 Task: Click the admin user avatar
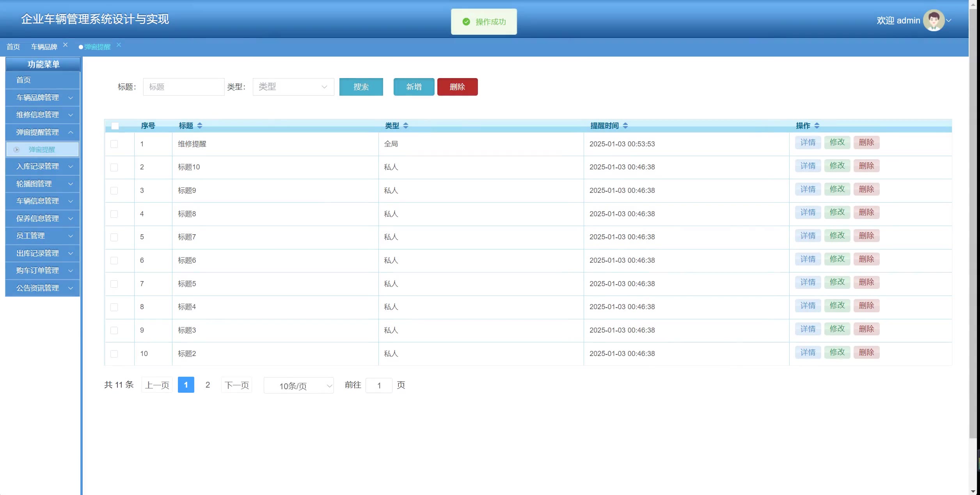(x=934, y=20)
